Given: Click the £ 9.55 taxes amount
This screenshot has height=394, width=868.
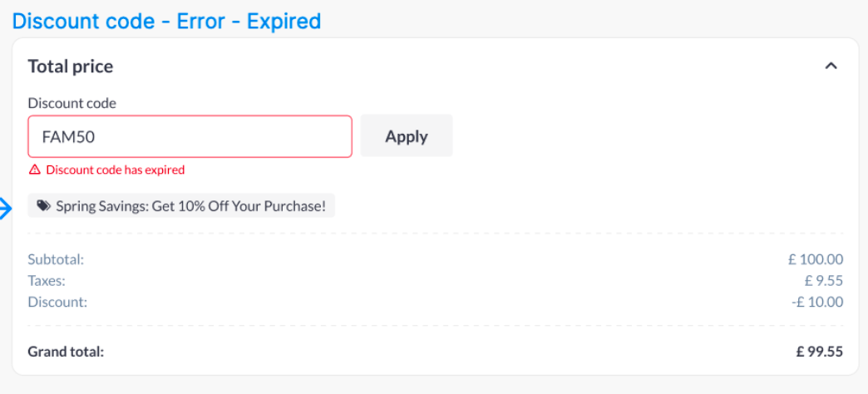Looking at the screenshot, I should 823,281.
